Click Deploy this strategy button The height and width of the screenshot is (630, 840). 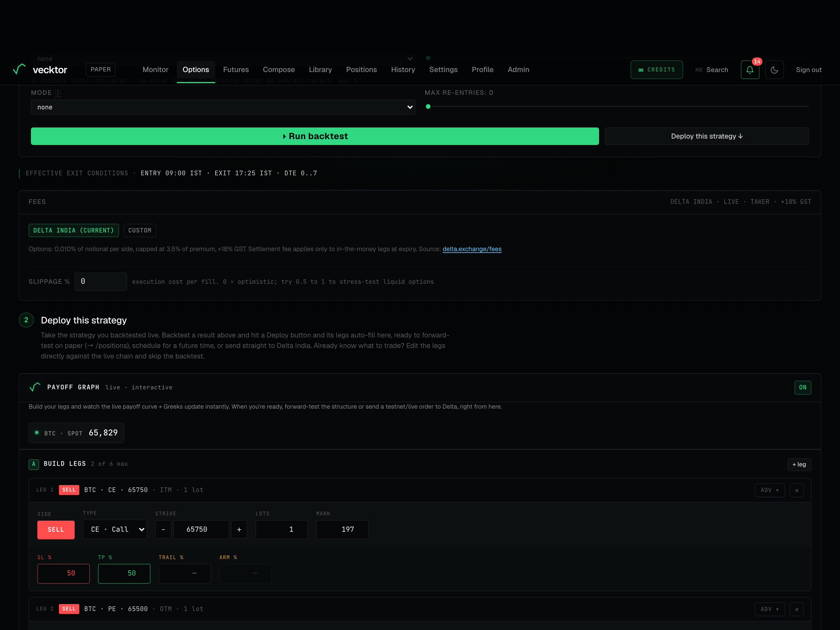tap(707, 136)
